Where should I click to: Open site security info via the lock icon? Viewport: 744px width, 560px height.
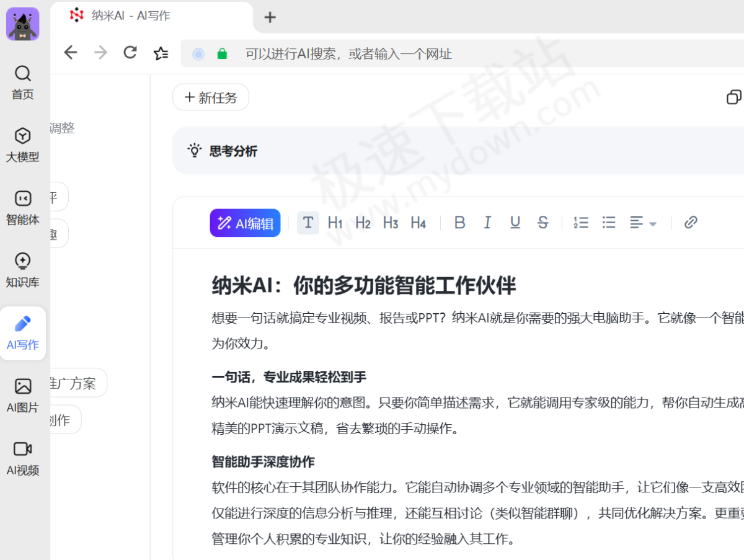point(221,53)
